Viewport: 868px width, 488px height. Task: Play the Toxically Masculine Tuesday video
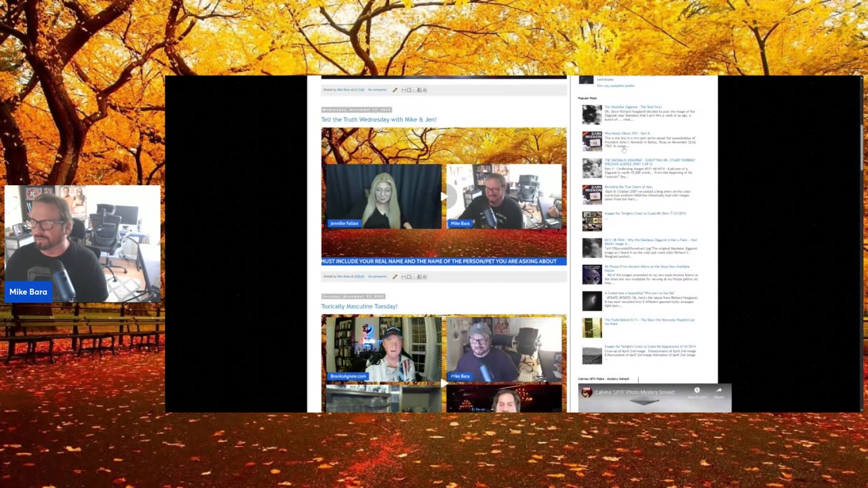coord(444,383)
